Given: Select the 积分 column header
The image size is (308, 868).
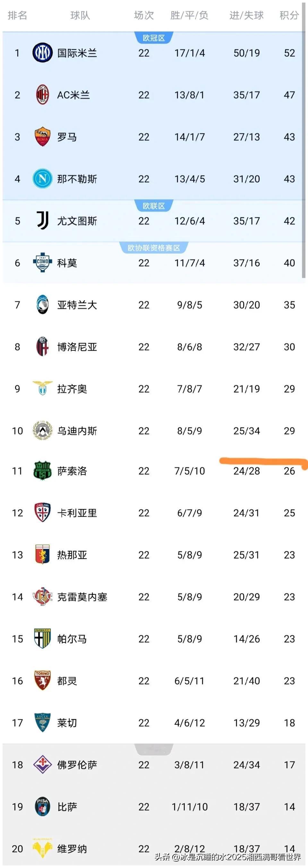Looking at the screenshot, I should pos(288,15).
